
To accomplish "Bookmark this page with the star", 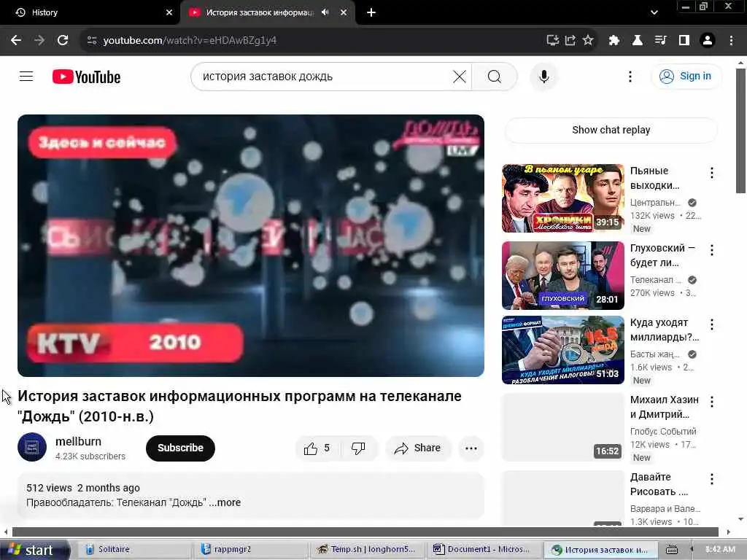I will pos(588,41).
